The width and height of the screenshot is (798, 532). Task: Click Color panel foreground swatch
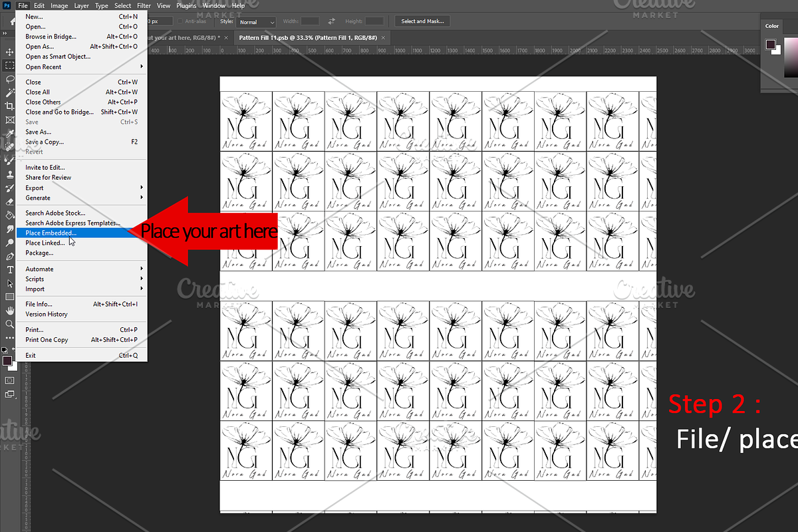pyautogui.click(x=770, y=45)
